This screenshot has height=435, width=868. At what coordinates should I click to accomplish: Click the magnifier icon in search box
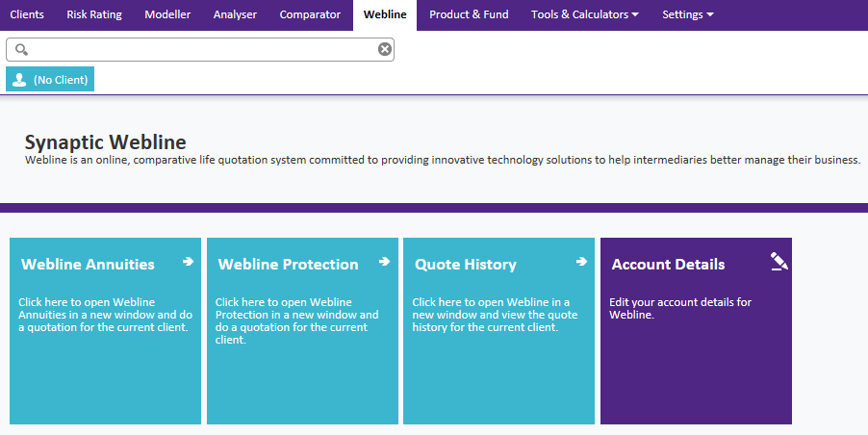point(21,50)
